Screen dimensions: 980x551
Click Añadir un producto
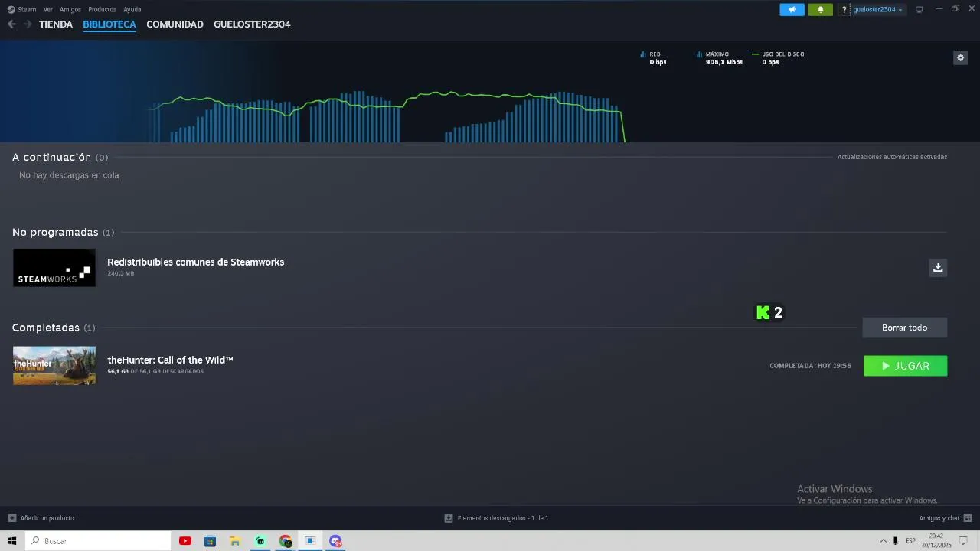[x=41, y=518]
